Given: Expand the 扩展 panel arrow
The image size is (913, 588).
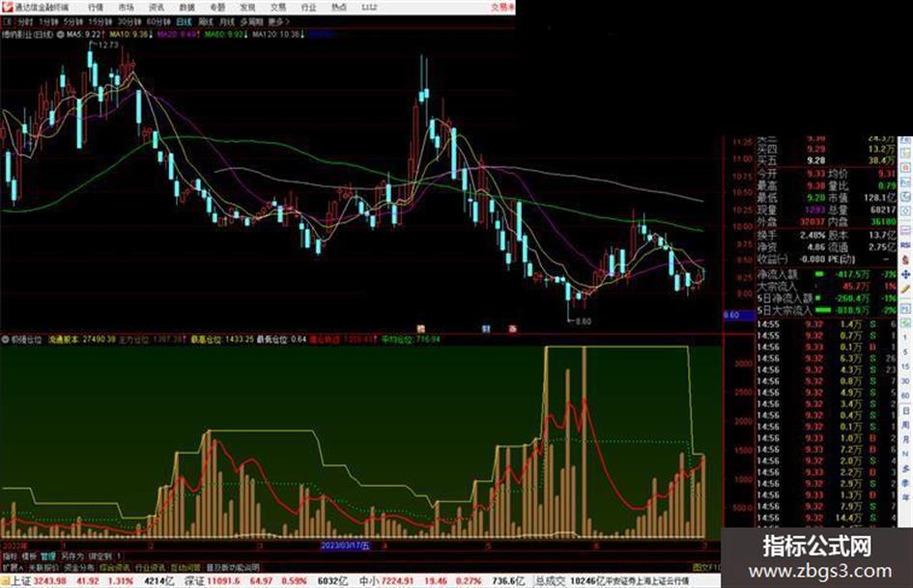Looking at the screenshot, I should tap(13, 567).
